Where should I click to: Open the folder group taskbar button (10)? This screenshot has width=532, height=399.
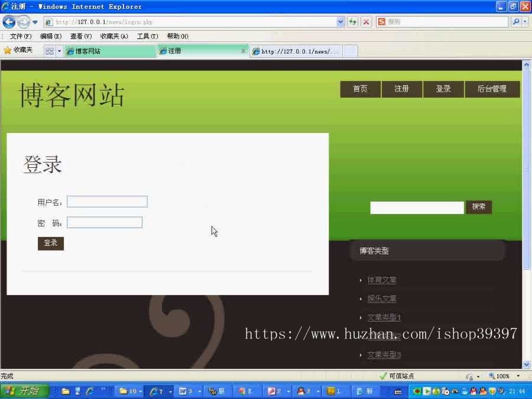pos(130,391)
